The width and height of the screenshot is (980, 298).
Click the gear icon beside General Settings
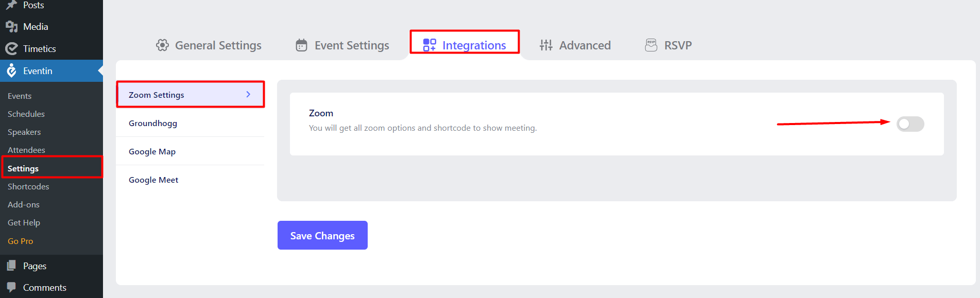pos(162,45)
